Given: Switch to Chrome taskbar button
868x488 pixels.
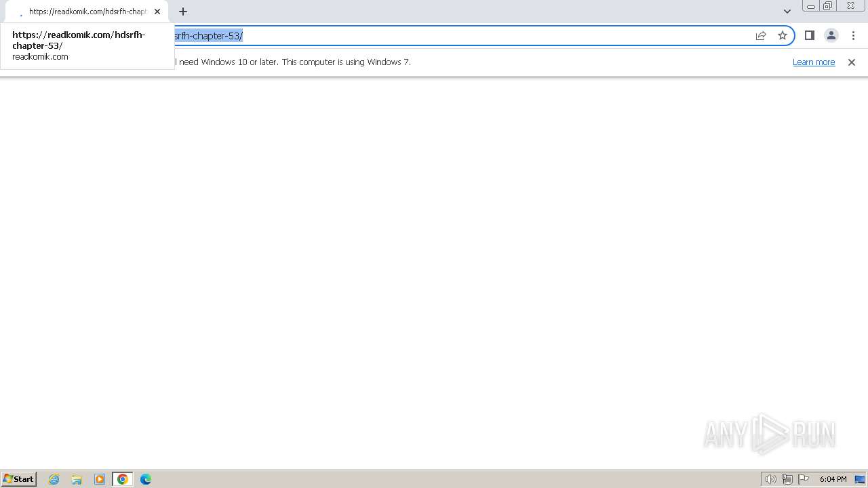Looking at the screenshot, I should tap(123, 479).
